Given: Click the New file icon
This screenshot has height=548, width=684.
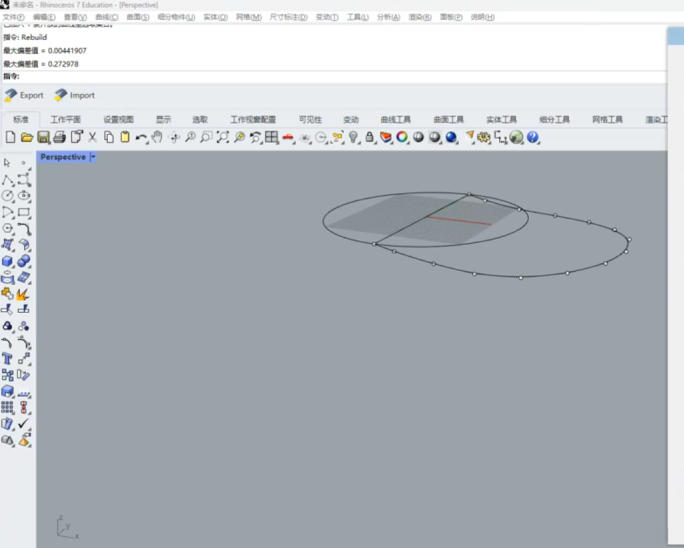Looking at the screenshot, I should (x=10, y=137).
